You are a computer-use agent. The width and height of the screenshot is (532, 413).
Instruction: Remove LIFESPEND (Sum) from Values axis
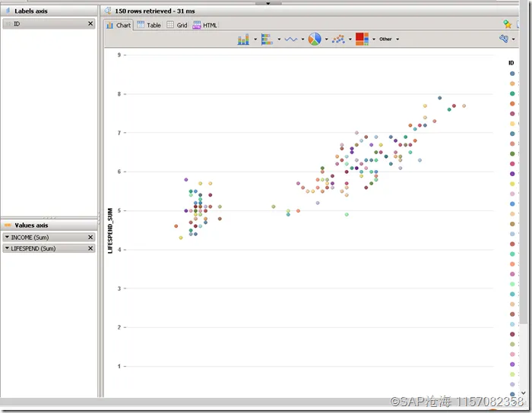click(x=90, y=248)
